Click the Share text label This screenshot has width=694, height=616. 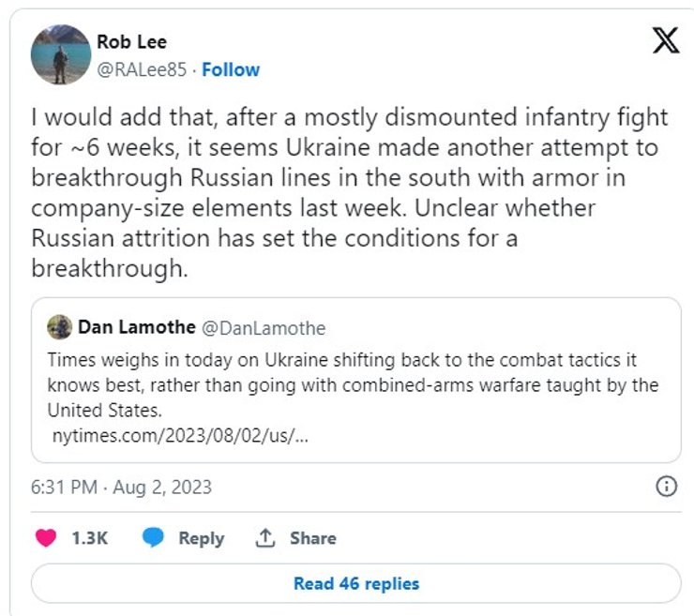[x=312, y=538]
